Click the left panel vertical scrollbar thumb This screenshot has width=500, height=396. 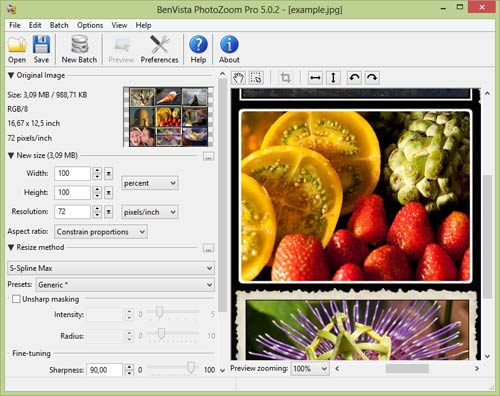[x=222, y=195]
